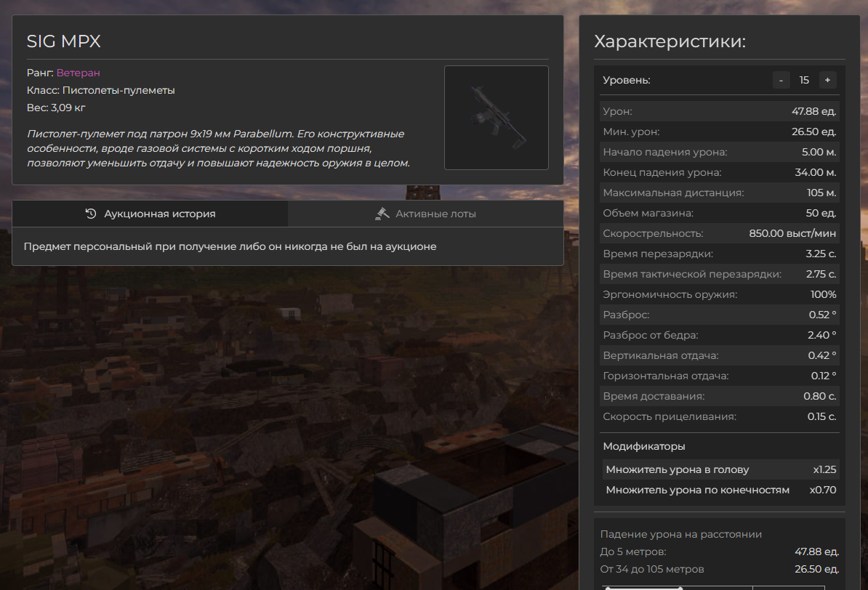
Task: Click the Ветеран rank link
Action: pyautogui.click(x=78, y=73)
